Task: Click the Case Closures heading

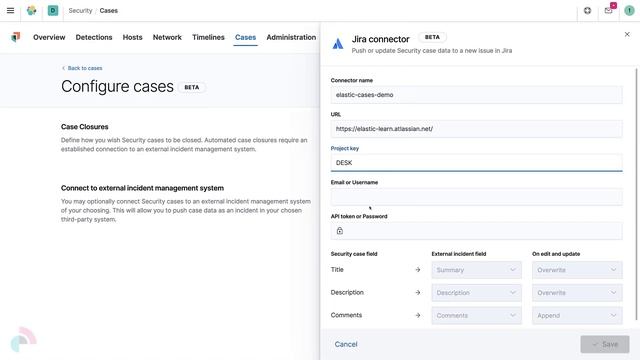Action: pos(84,127)
